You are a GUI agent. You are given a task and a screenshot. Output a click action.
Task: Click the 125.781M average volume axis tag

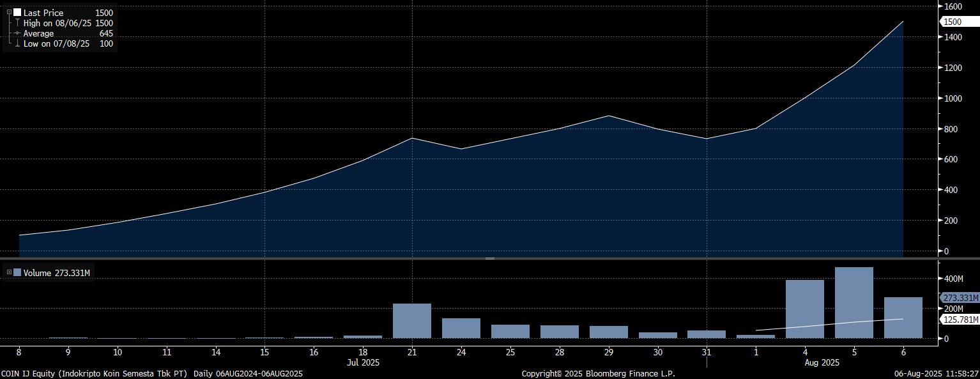coord(960,319)
